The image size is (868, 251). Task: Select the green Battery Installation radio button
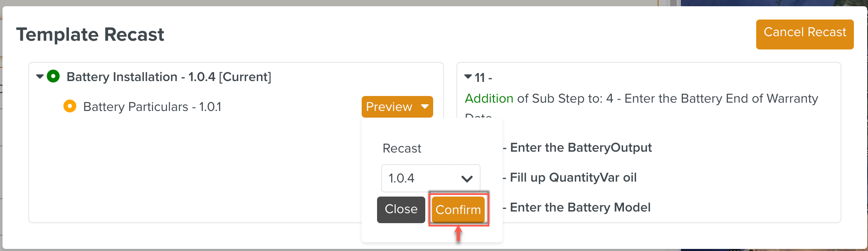53,76
